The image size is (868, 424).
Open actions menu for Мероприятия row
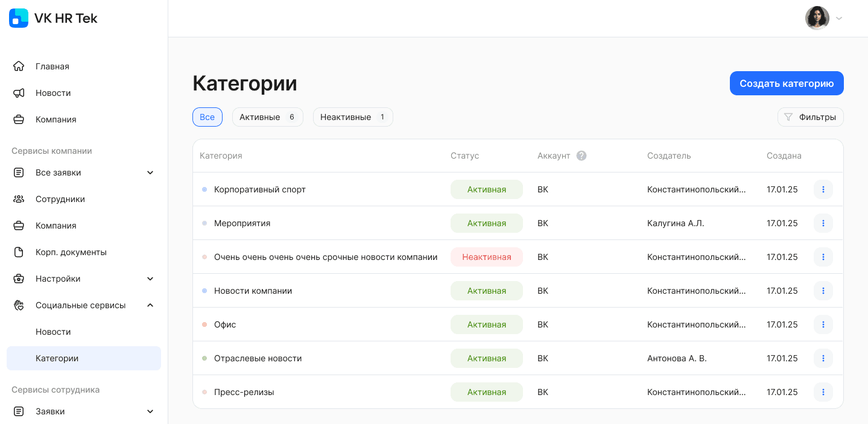tap(823, 223)
